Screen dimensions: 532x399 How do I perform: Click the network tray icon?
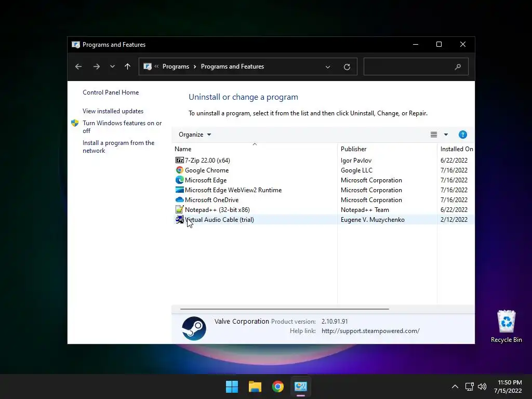pos(469,387)
